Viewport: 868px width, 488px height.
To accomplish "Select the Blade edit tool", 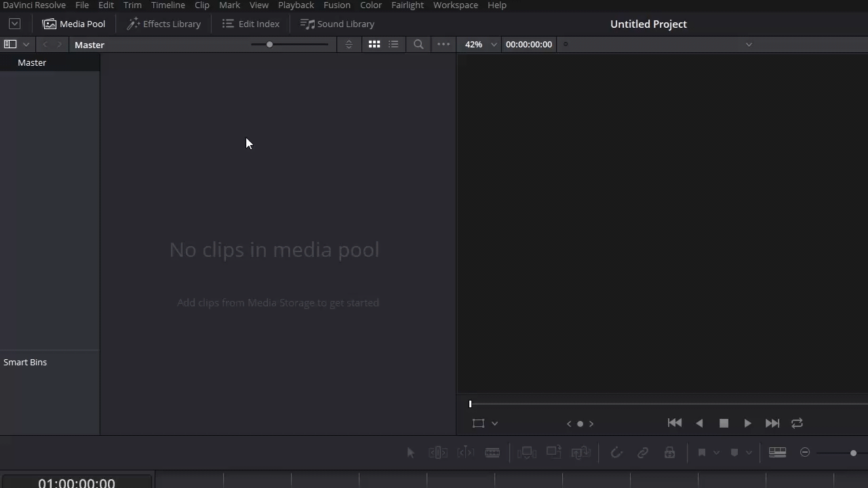I will (492, 453).
